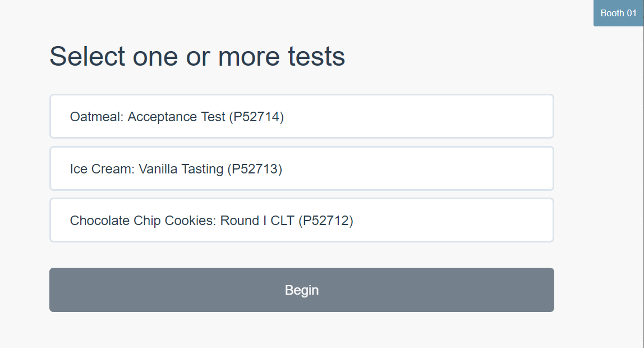
Task: Toggle the Round I CLT test row
Action: 302,220
